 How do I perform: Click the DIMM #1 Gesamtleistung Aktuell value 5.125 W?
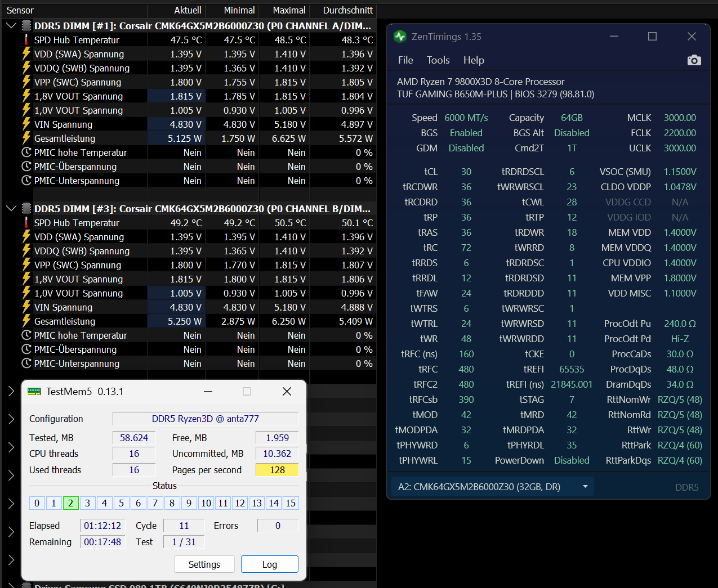[x=185, y=138]
